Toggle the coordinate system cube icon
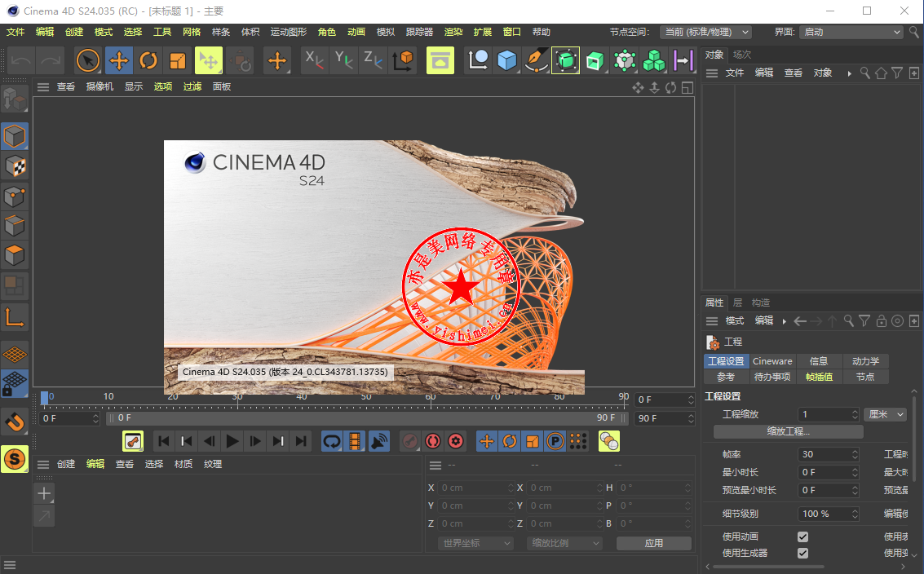This screenshot has height=574, width=924. pos(404,60)
